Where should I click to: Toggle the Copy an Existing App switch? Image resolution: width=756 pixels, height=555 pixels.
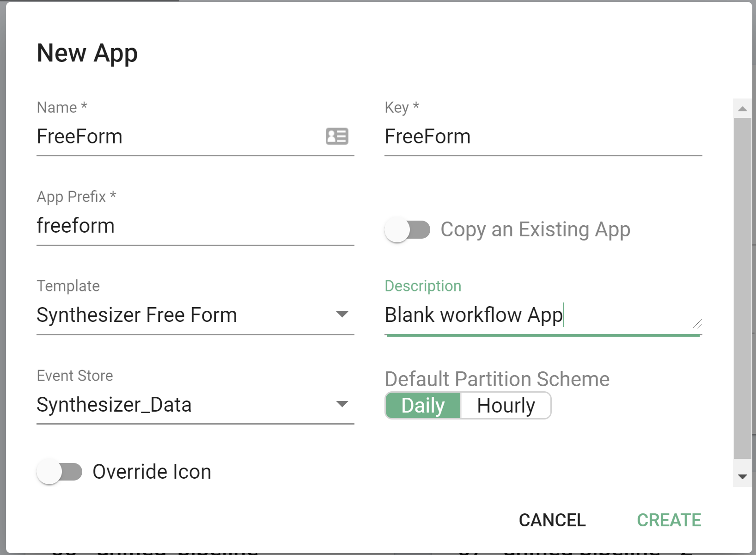[407, 230]
